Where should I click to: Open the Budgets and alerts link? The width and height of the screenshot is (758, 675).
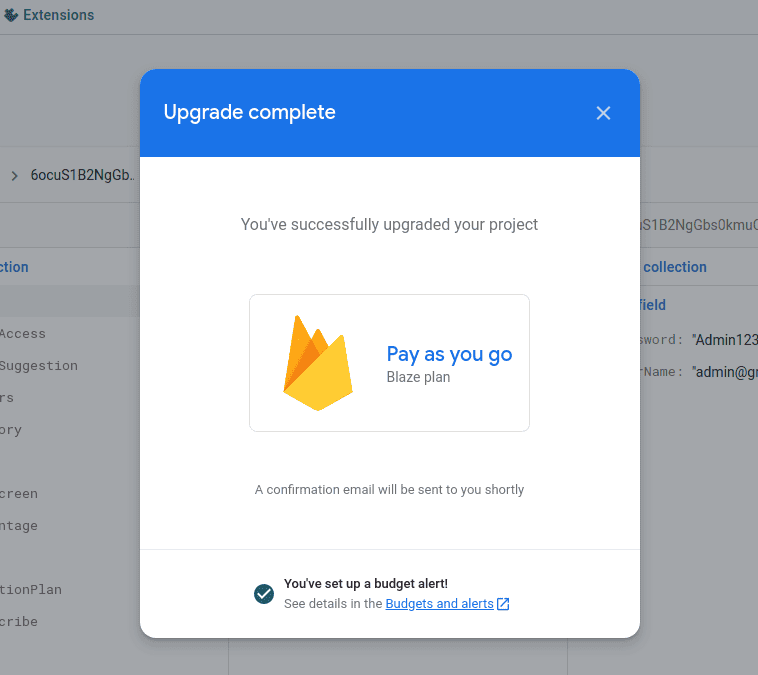pos(439,604)
